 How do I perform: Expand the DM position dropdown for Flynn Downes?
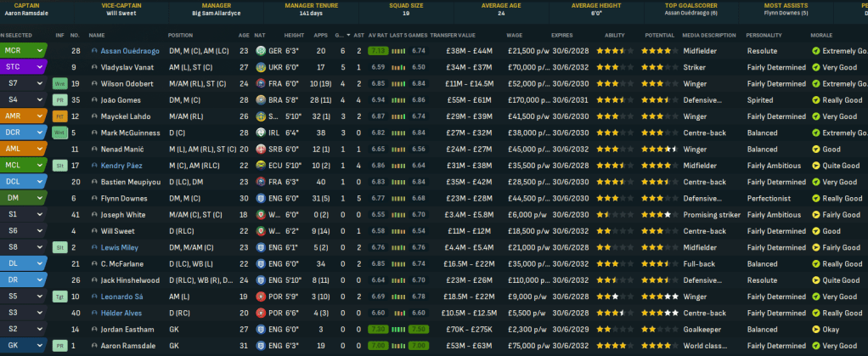click(x=39, y=198)
